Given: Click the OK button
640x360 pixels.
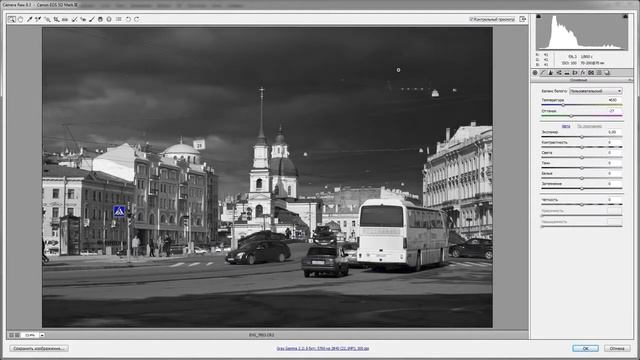Looking at the screenshot, I should tap(585, 349).
